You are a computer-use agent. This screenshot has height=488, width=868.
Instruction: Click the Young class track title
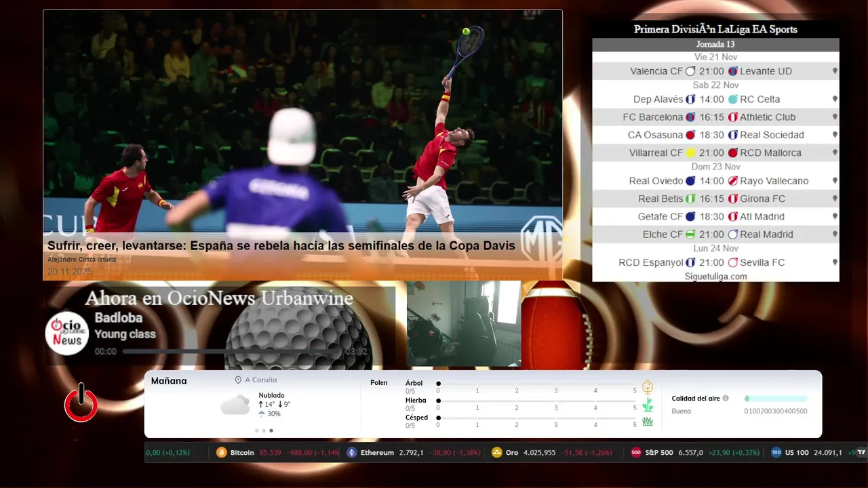[x=125, y=334]
